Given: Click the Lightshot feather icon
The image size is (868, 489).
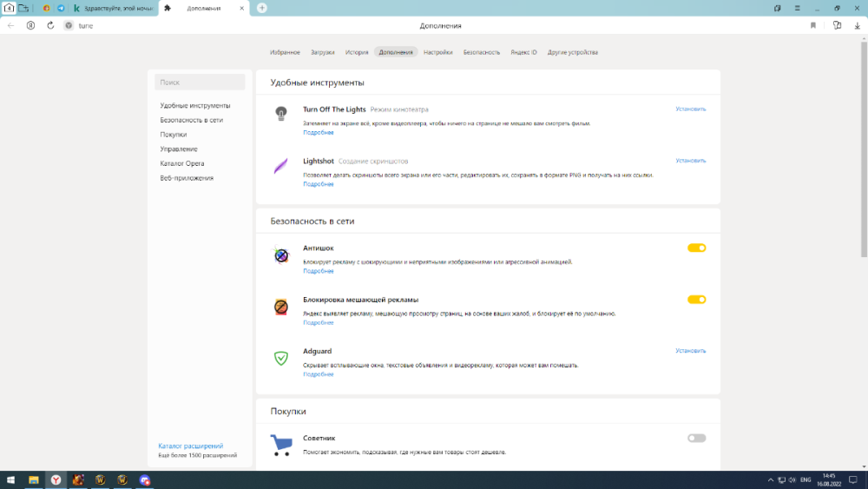Looking at the screenshot, I should pyautogui.click(x=281, y=165).
